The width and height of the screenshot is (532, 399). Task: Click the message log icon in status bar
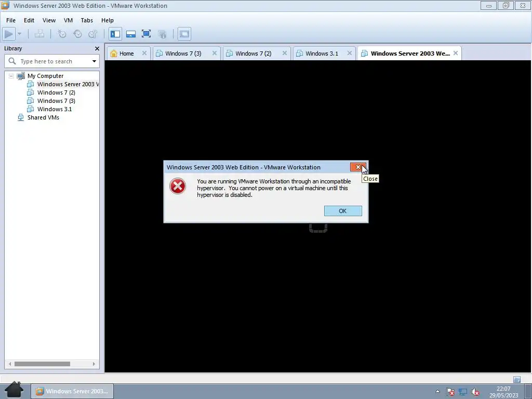pos(517,379)
